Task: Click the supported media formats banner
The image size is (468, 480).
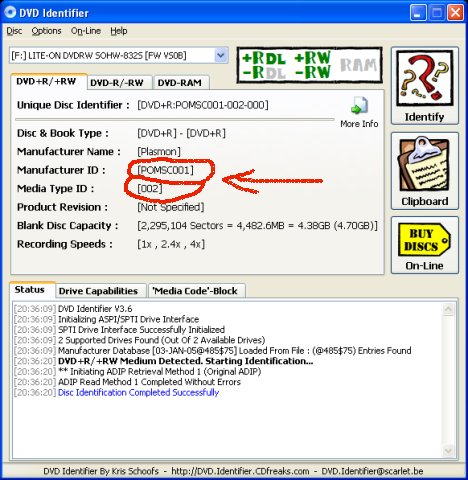Action: pos(309,65)
